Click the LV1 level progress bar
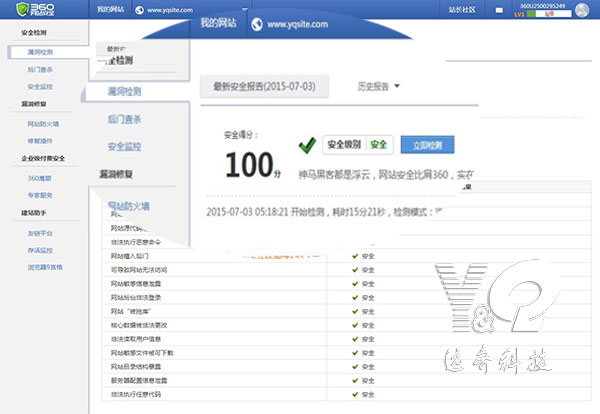The width and height of the screenshot is (600, 414). tap(549, 14)
